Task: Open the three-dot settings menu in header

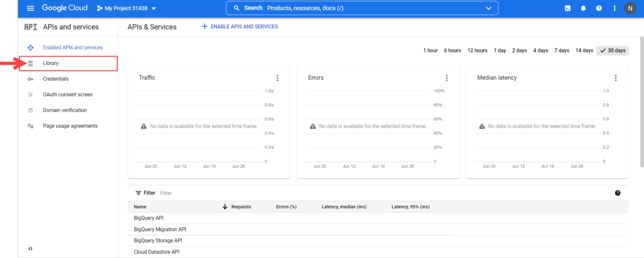Action: coord(614,8)
